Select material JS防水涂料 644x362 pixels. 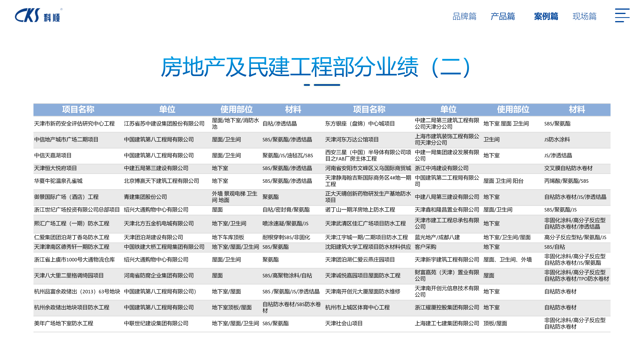click(x=557, y=140)
